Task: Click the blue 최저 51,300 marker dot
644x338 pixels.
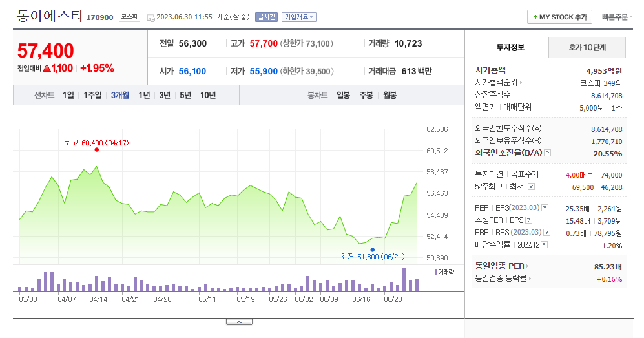Action: pos(373,249)
